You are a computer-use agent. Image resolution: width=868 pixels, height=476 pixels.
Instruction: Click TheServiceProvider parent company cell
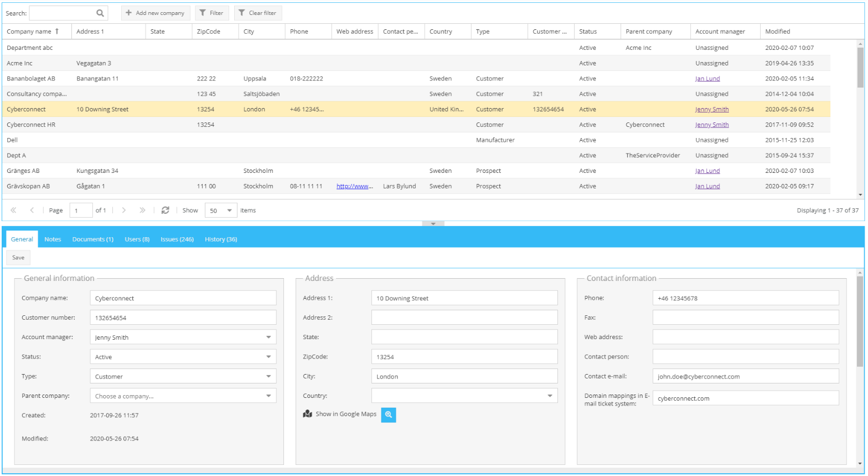tap(653, 156)
